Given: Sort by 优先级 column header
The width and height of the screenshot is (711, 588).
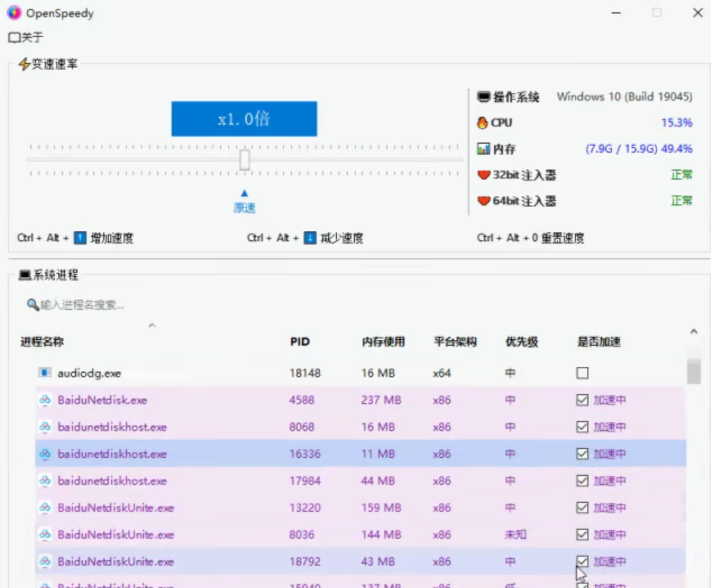Looking at the screenshot, I should [522, 342].
